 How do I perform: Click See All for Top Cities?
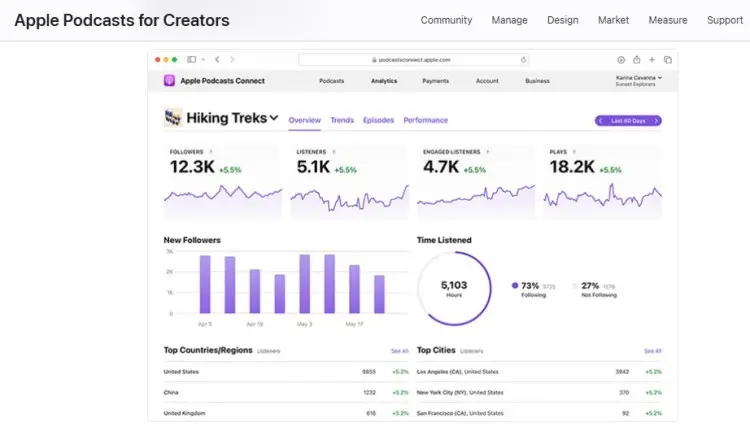click(x=653, y=351)
